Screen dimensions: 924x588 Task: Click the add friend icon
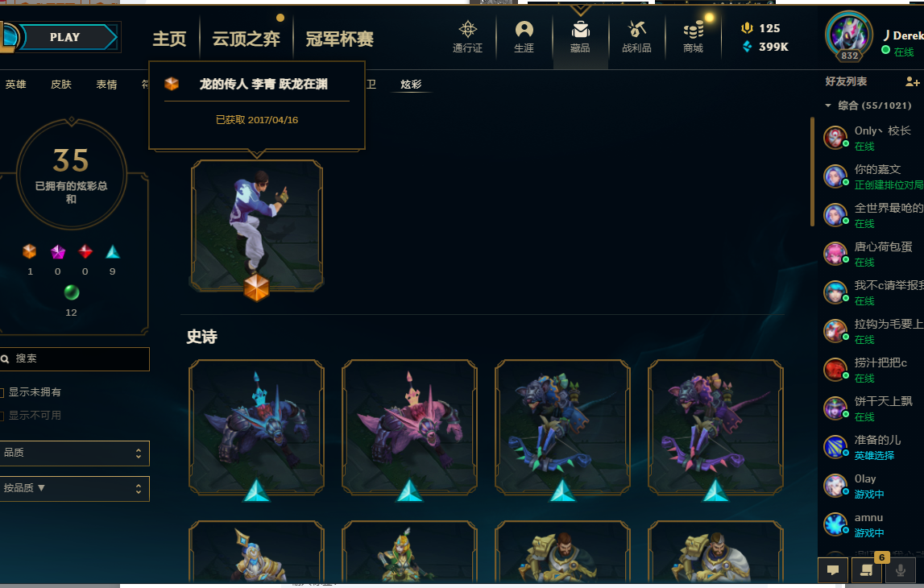pyautogui.click(x=912, y=81)
